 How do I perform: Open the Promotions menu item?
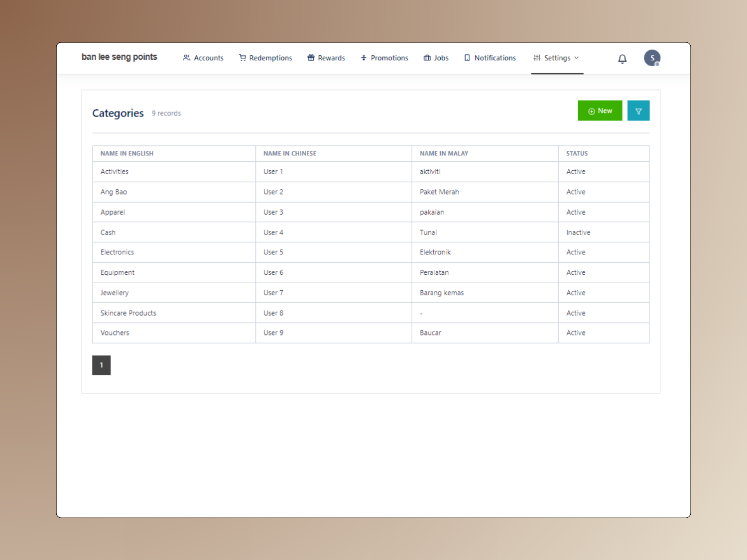pyautogui.click(x=389, y=58)
